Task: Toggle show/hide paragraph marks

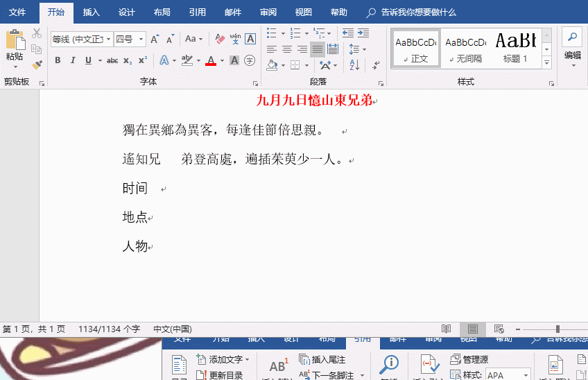Action: (x=376, y=65)
